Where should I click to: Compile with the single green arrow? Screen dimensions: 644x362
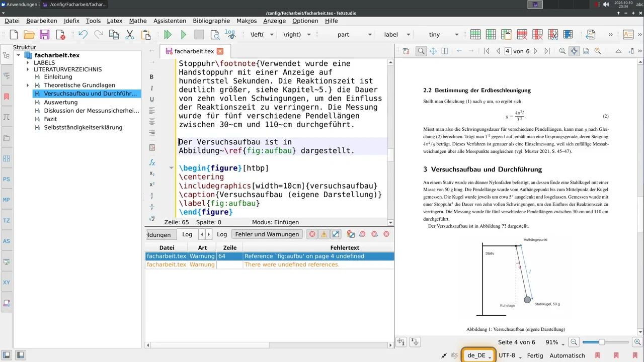(x=184, y=35)
